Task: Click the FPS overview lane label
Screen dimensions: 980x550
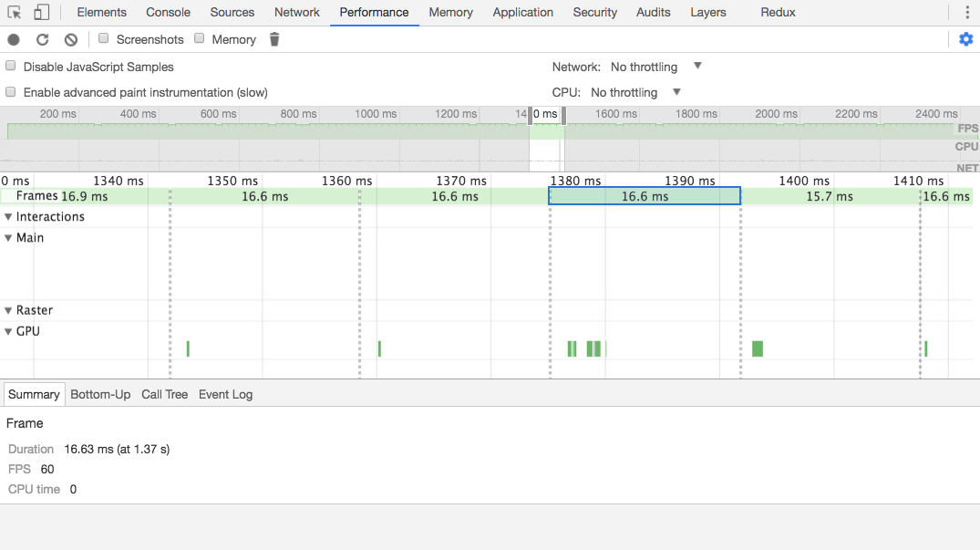Action: click(967, 128)
